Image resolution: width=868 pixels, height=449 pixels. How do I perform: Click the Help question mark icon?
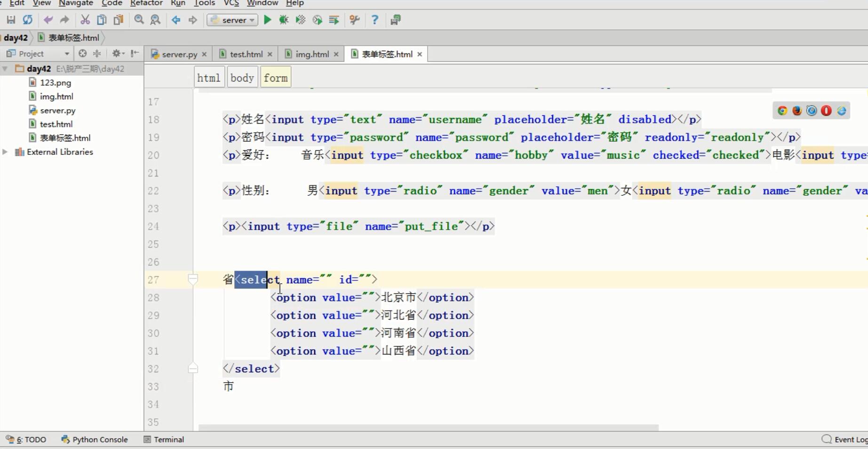374,20
